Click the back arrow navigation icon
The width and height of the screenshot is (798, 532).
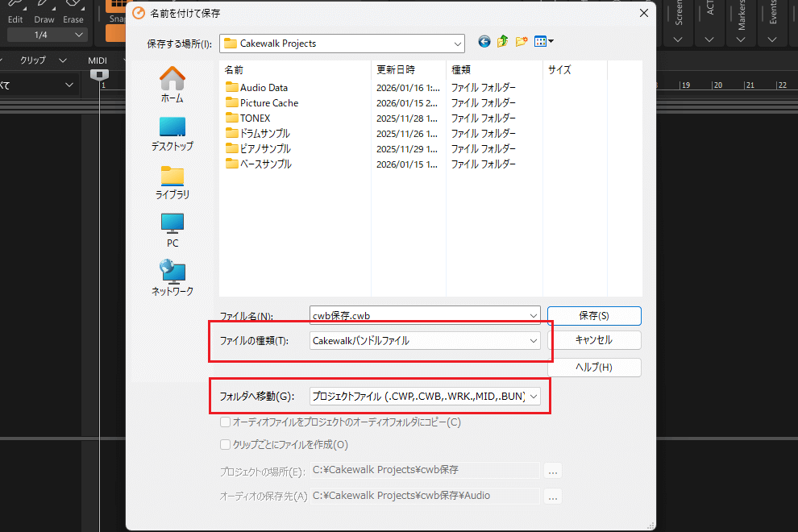tap(484, 42)
